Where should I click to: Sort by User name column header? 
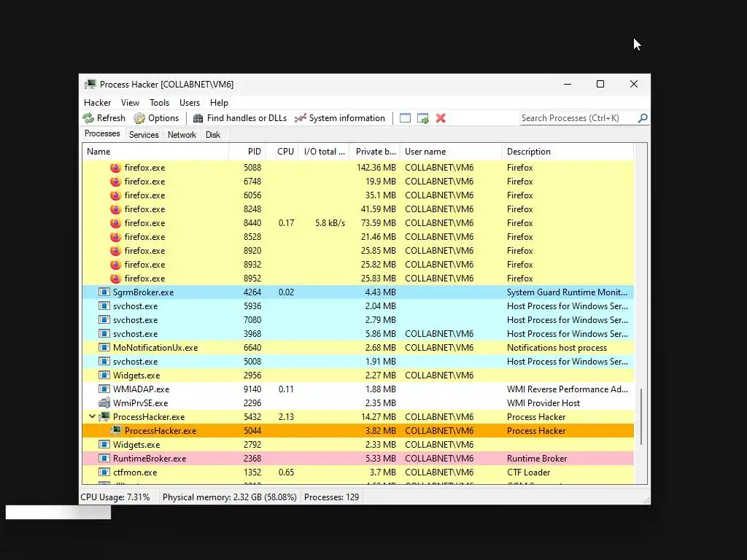click(x=451, y=152)
